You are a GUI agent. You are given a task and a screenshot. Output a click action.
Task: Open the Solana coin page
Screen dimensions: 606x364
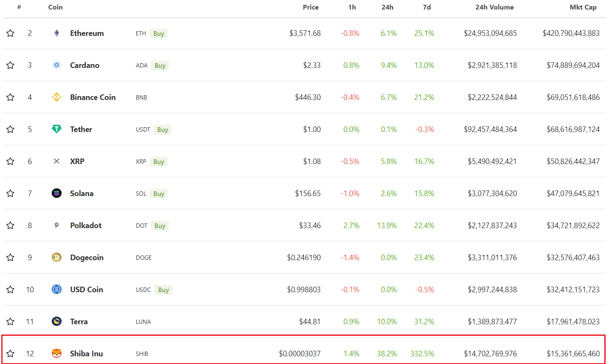82,194
